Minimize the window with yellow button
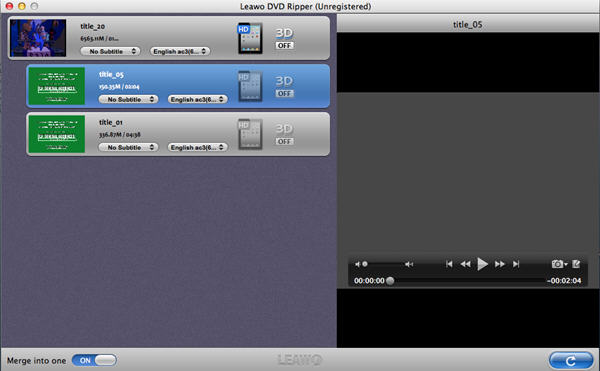This screenshot has width=600, height=371. tap(22, 6)
